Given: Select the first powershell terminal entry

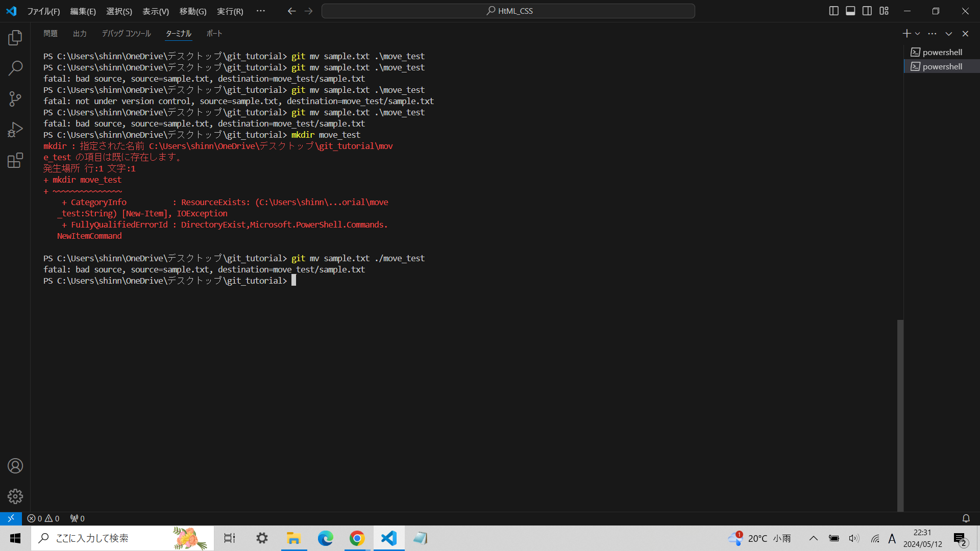Looking at the screenshot, I should [x=942, y=52].
